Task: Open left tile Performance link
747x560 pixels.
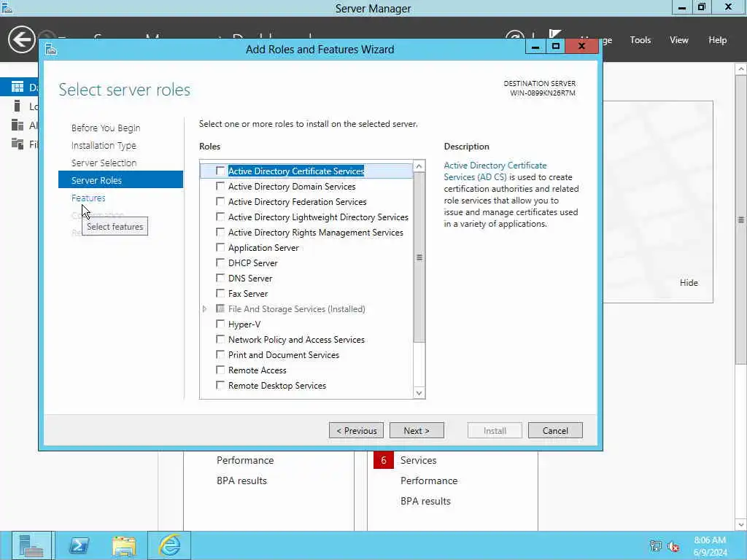Action: point(245,461)
